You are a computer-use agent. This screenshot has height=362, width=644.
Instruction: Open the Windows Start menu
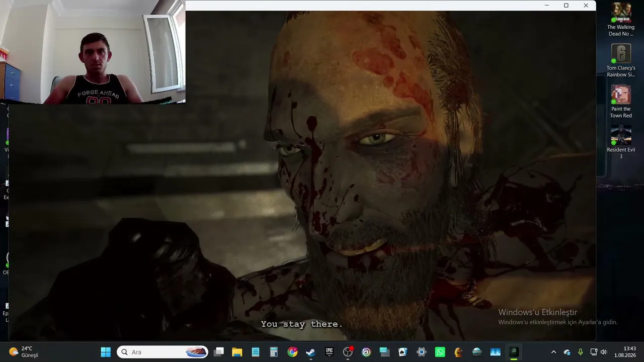[x=106, y=352]
